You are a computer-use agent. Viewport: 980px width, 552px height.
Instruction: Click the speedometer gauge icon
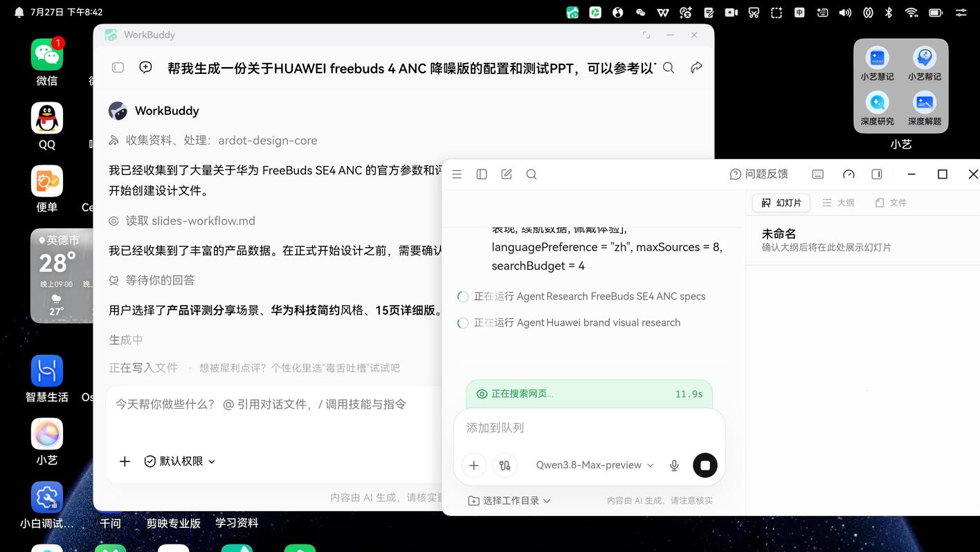tap(849, 174)
